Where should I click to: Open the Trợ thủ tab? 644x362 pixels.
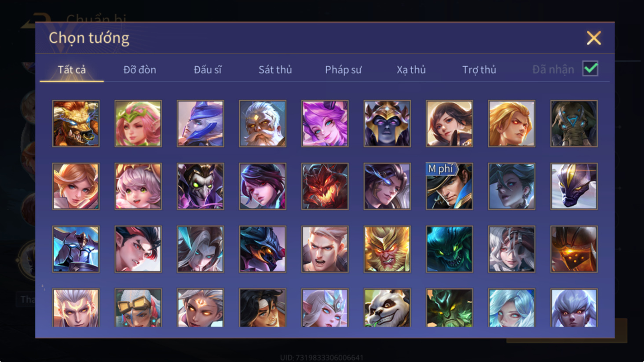479,69
